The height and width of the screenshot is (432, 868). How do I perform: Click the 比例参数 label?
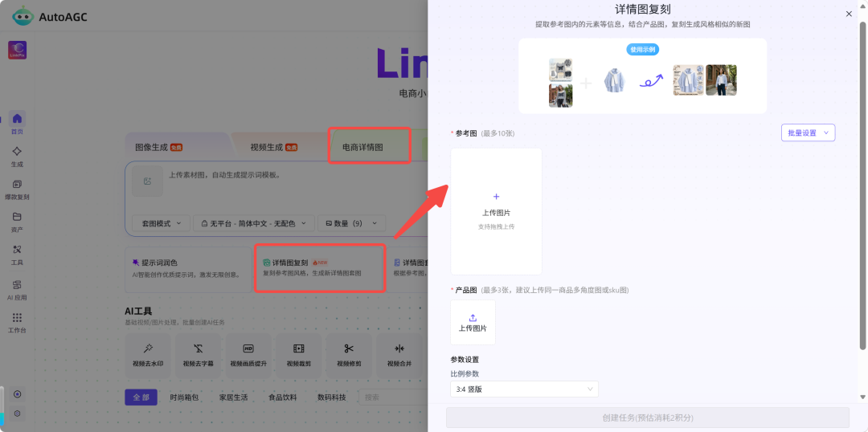click(465, 374)
